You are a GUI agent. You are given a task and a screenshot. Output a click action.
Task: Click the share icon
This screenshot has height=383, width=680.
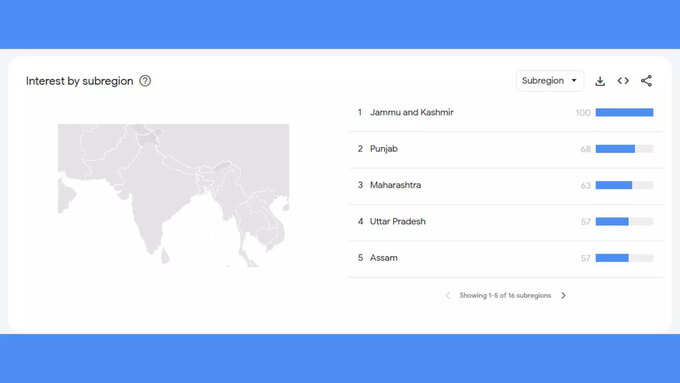646,81
